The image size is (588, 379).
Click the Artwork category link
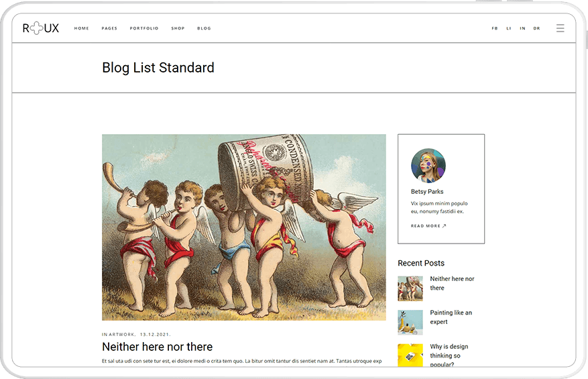coord(121,334)
